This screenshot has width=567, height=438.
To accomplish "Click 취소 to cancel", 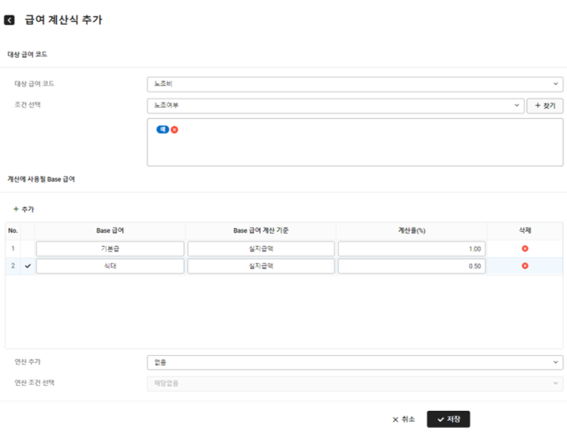I will (404, 419).
